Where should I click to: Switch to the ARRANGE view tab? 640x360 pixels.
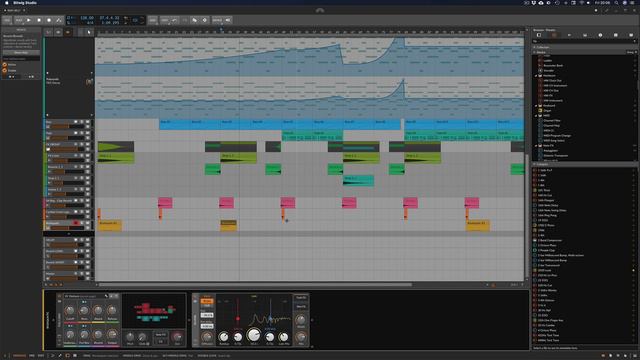(19, 356)
